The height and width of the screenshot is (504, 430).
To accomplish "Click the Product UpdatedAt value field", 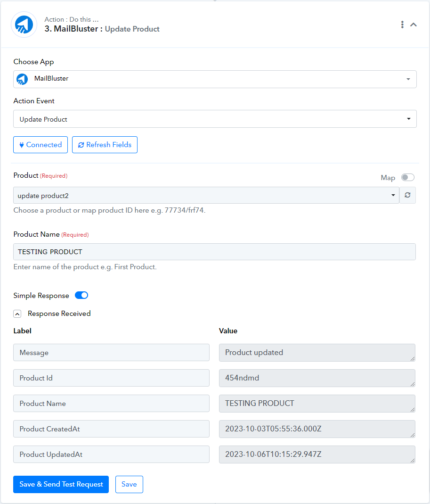I will point(317,454).
